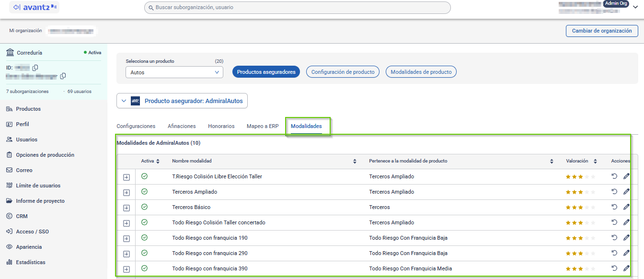Expand the Terceros Ampliado modality row
The image size is (644, 279).
(x=126, y=193)
